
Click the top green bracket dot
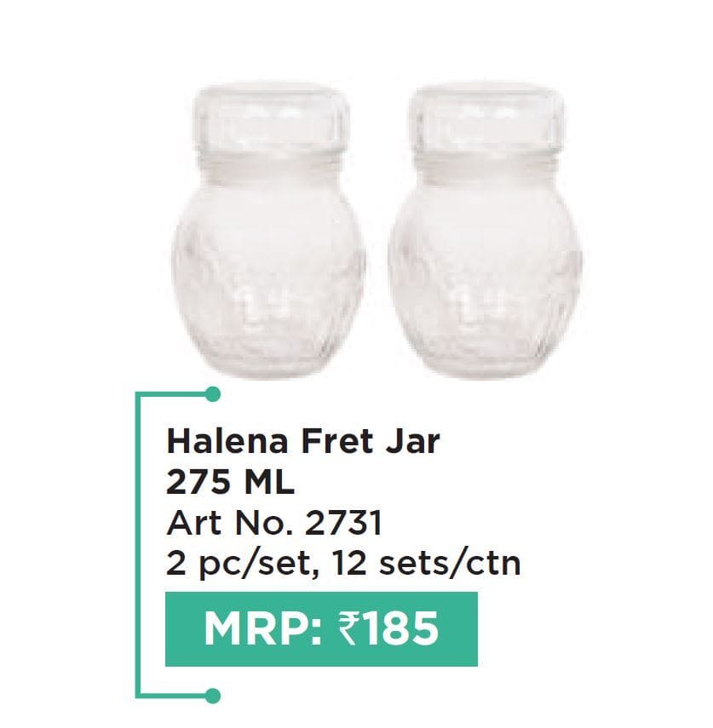click(212, 394)
